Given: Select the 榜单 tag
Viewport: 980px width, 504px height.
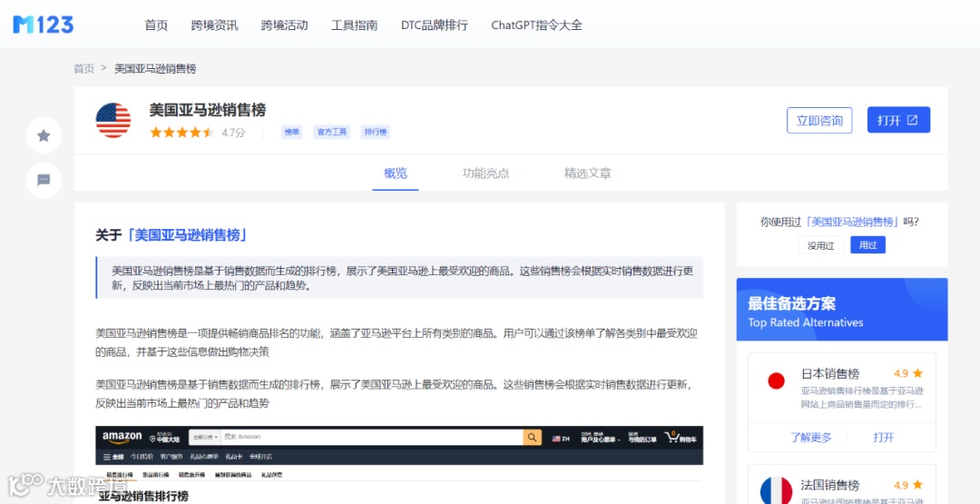Looking at the screenshot, I should pyautogui.click(x=291, y=132).
